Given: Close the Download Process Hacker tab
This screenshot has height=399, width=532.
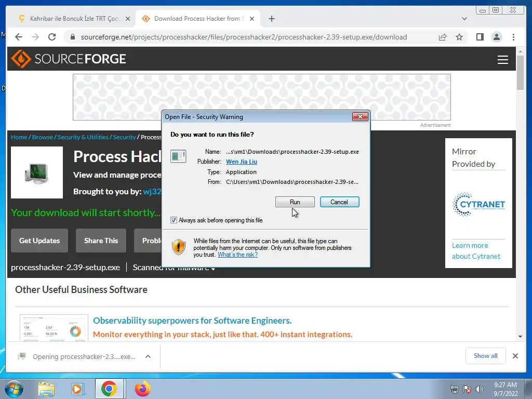Looking at the screenshot, I should tap(252, 19).
